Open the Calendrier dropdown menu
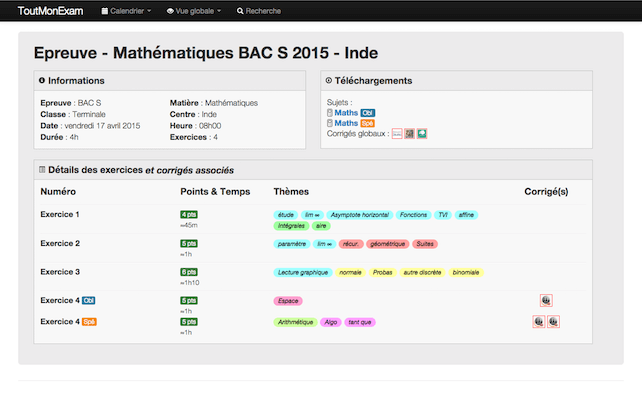This screenshot has width=642, height=400. tap(126, 11)
